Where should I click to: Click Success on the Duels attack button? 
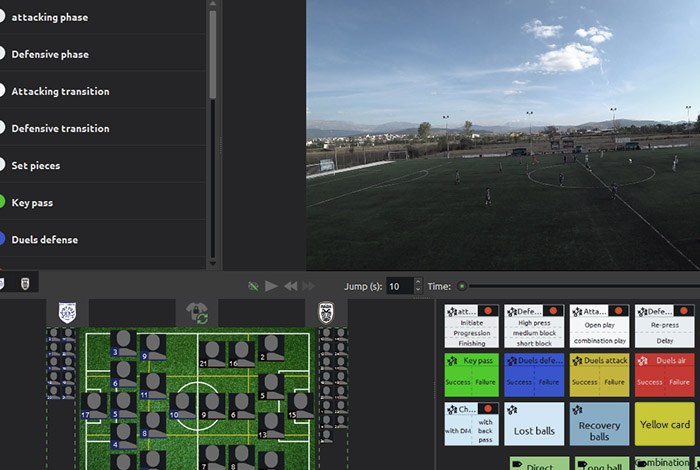coord(584,382)
